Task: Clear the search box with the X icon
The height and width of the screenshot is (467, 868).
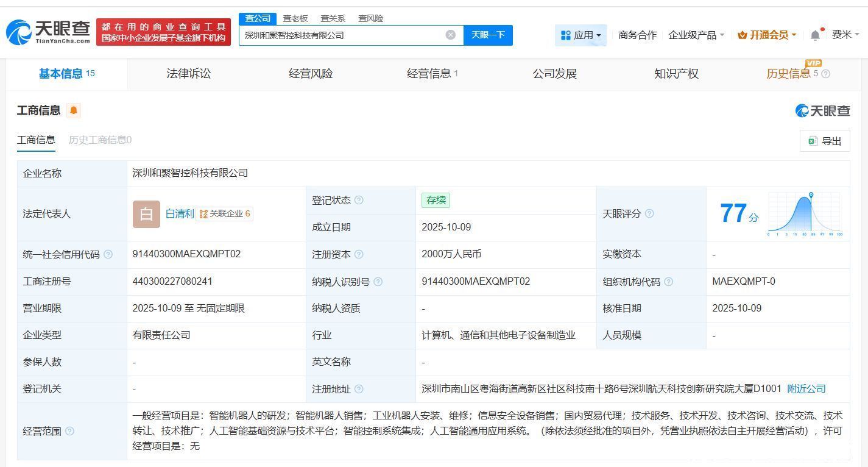Action: [x=451, y=35]
